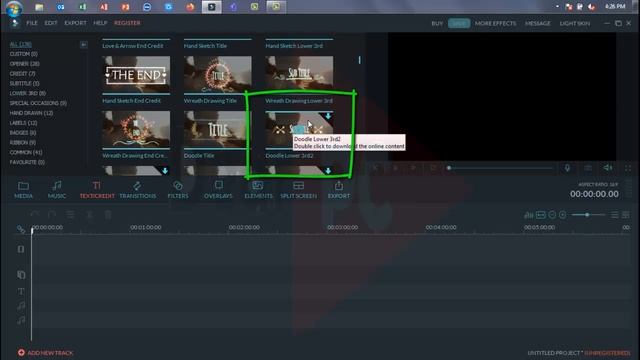Click ADD NEW TRACK
The height and width of the screenshot is (360, 640).
(x=45, y=353)
